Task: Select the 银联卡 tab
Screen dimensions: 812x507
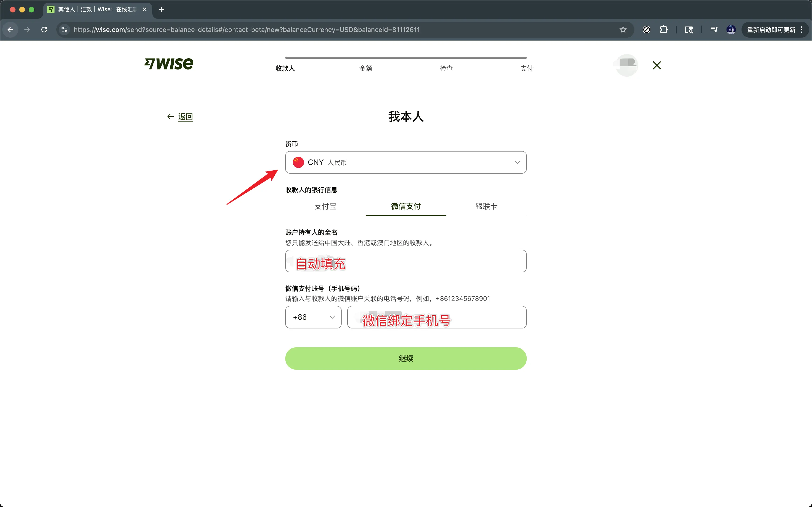Action: 486,206
